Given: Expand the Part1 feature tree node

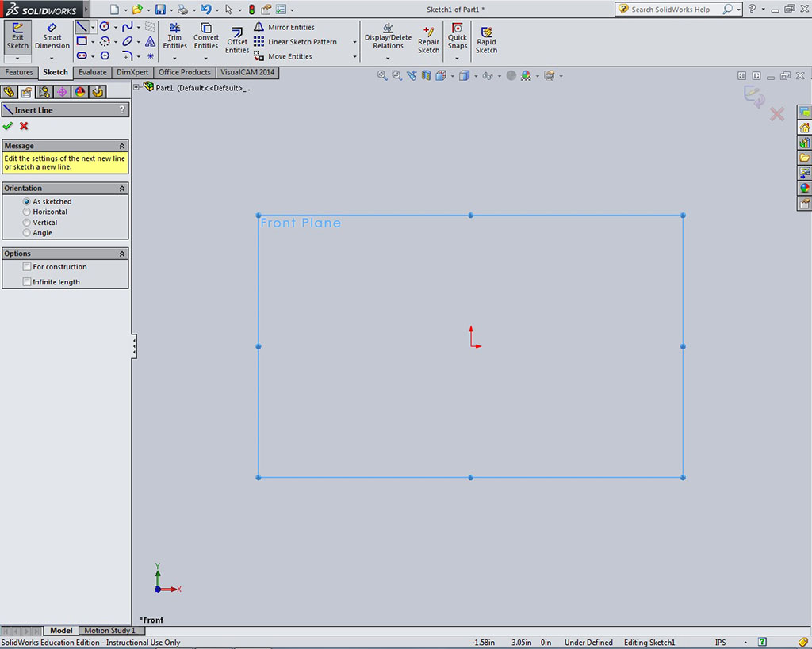Looking at the screenshot, I should [x=137, y=88].
